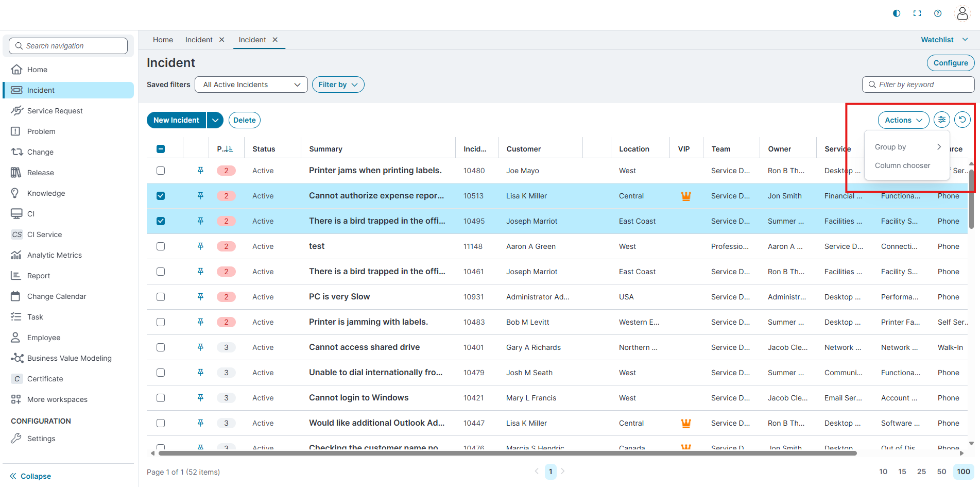The width and height of the screenshot is (980, 487).
Task: Uncheck the incident 10513 checkbox
Action: [x=161, y=196]
